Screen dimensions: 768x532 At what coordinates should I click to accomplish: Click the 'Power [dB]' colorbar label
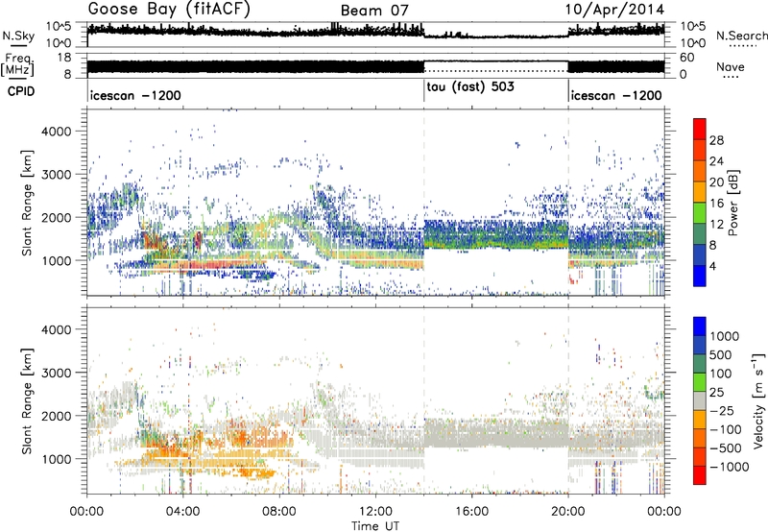pyautogui.click(x=733, y=203)
